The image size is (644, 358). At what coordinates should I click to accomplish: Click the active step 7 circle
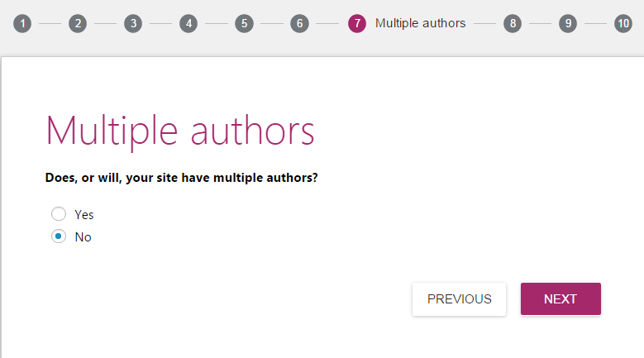coord(357,23)
